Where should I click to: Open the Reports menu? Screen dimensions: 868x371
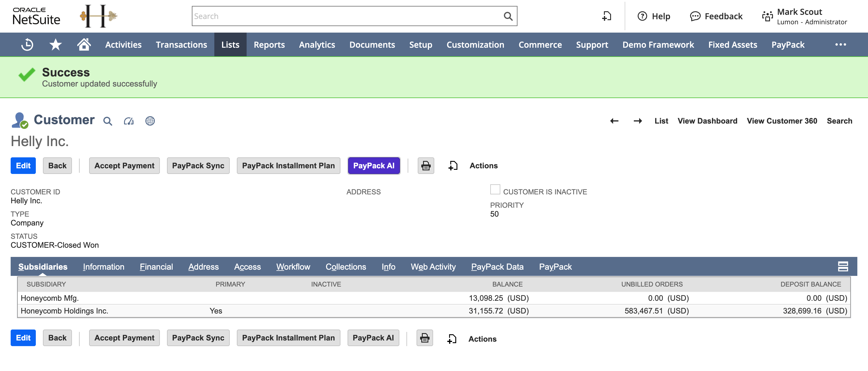tap(269, 44)
